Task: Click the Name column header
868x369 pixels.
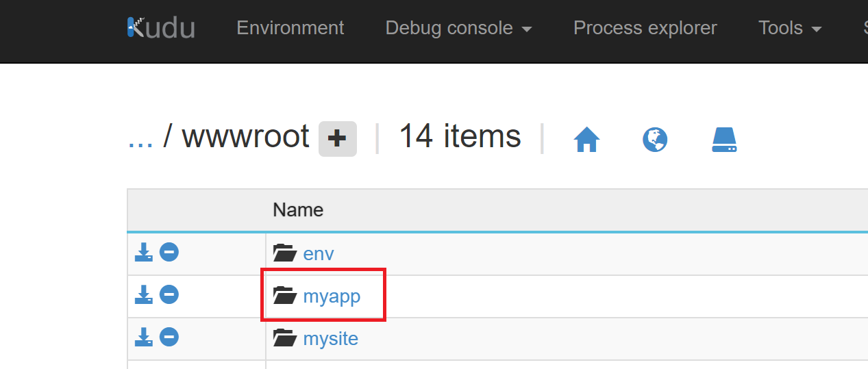Action: 298,209
